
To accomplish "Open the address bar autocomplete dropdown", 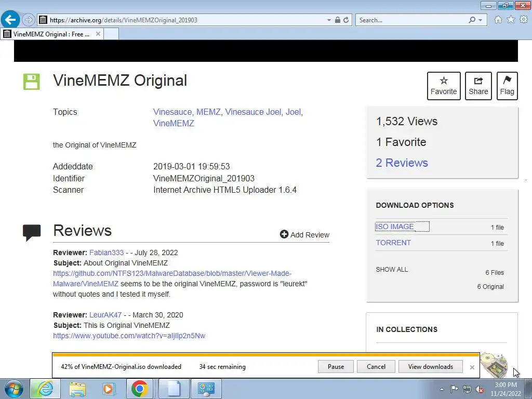I will (x=329, y=20).
